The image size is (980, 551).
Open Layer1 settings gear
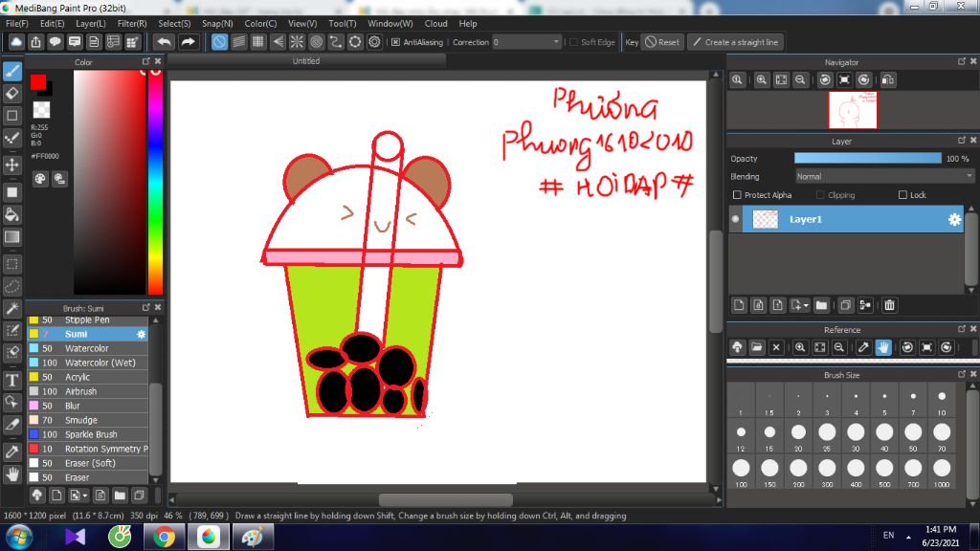[x=954, y=219]
